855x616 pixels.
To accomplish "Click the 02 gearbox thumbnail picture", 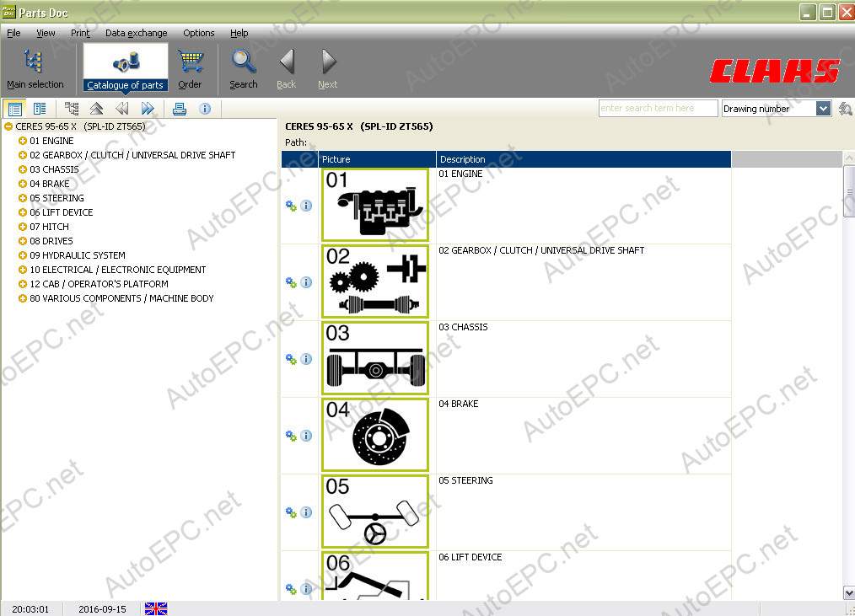I will [375, 281].
